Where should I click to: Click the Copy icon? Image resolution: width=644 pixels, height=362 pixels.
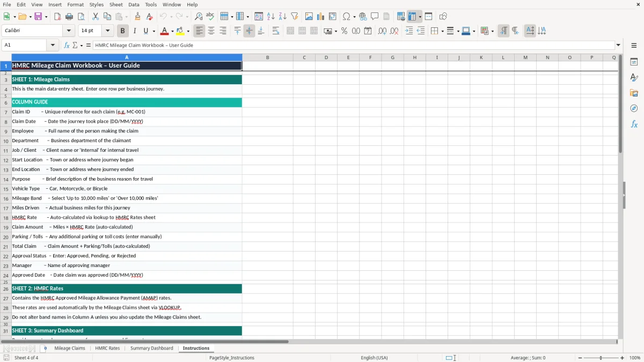(x=107, y=17)
